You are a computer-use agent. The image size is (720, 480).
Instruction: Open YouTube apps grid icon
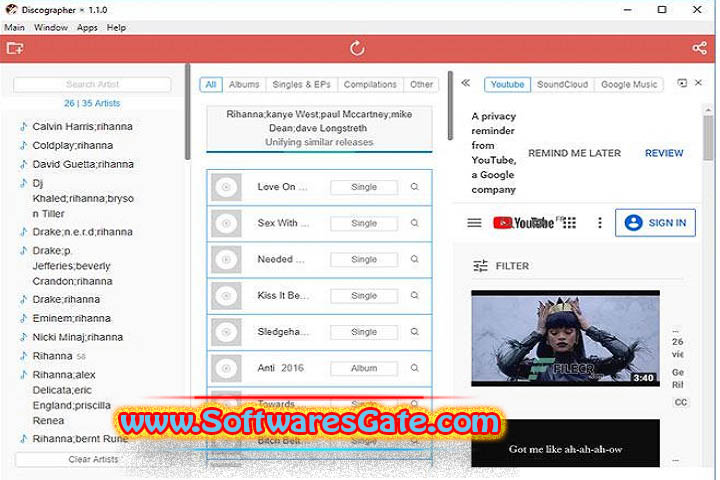pos(569,223)
